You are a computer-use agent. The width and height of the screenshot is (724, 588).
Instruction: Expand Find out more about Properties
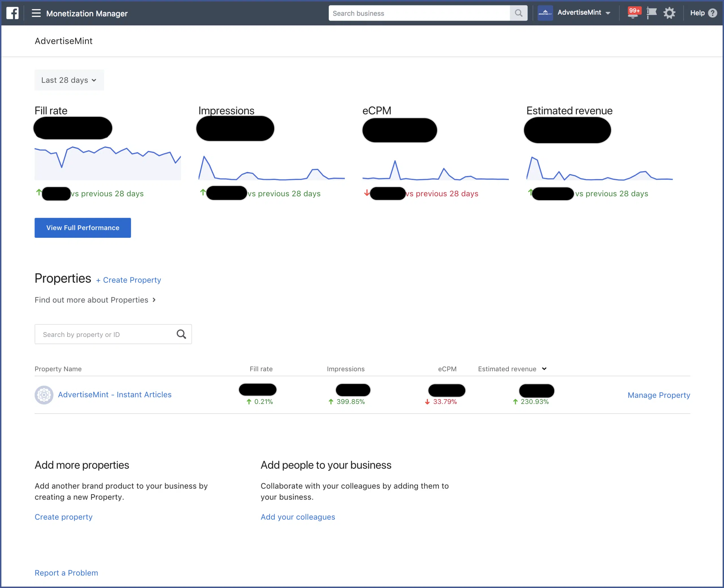[x=95, y=300]
